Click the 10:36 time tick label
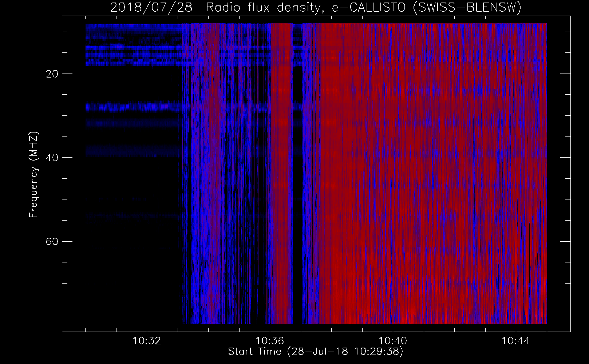 (270, 341)
